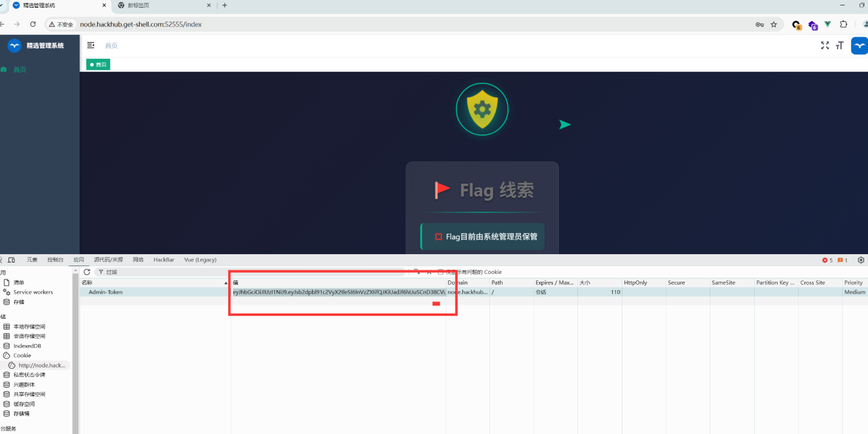Open the Vue devtools extension icon

827,25
